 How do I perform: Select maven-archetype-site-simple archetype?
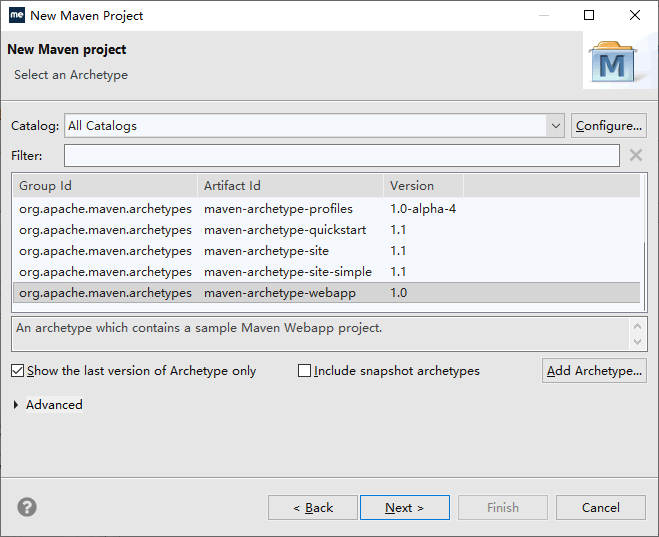(x=287, y=272)
